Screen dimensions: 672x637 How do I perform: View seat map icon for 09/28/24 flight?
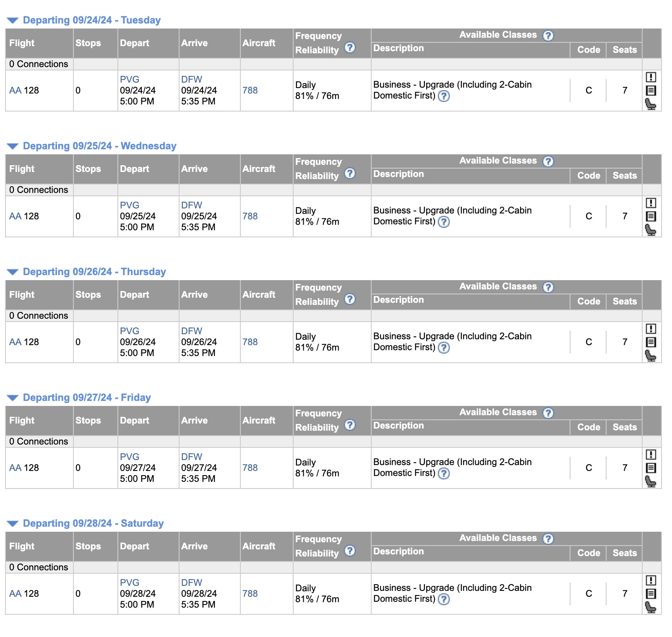point(650,607)
